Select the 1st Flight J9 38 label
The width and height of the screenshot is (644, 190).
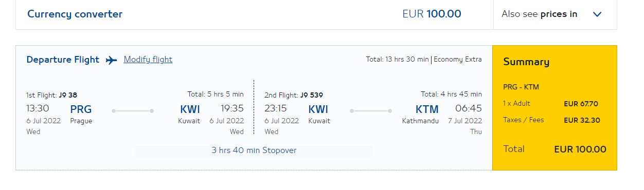point(51,95)
